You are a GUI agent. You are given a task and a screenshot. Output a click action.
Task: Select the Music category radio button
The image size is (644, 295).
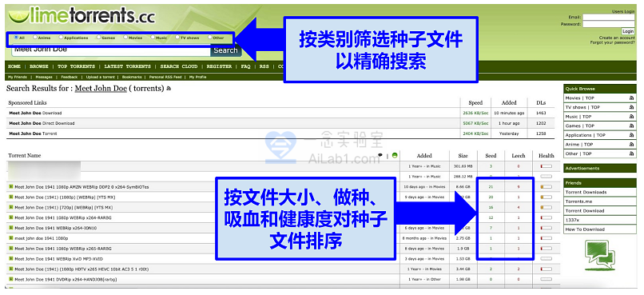(153, 37)
